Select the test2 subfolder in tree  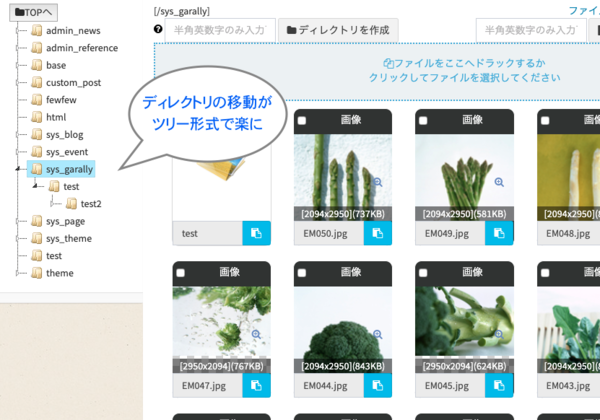(91, 204)
